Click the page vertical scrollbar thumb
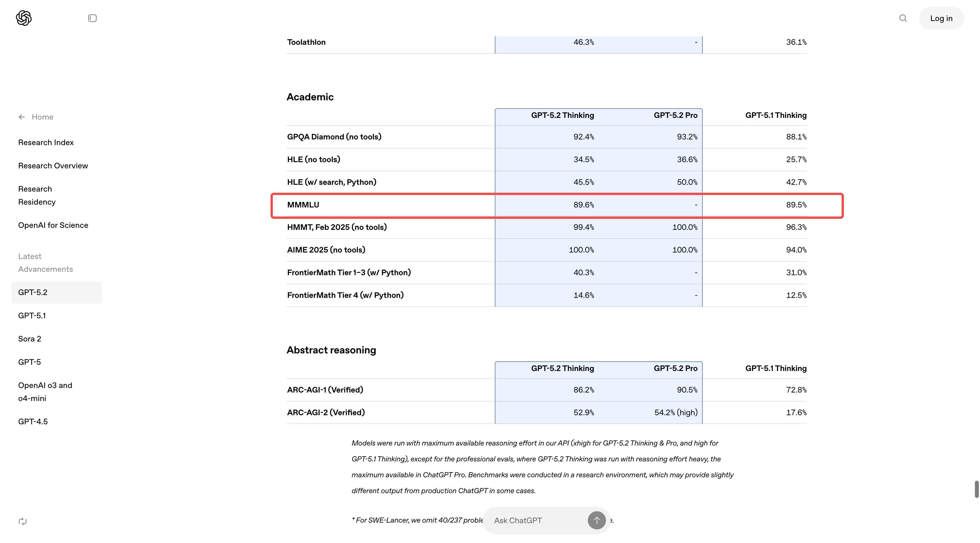This screenshot has height=543, width=980. (x=976, y=489)
